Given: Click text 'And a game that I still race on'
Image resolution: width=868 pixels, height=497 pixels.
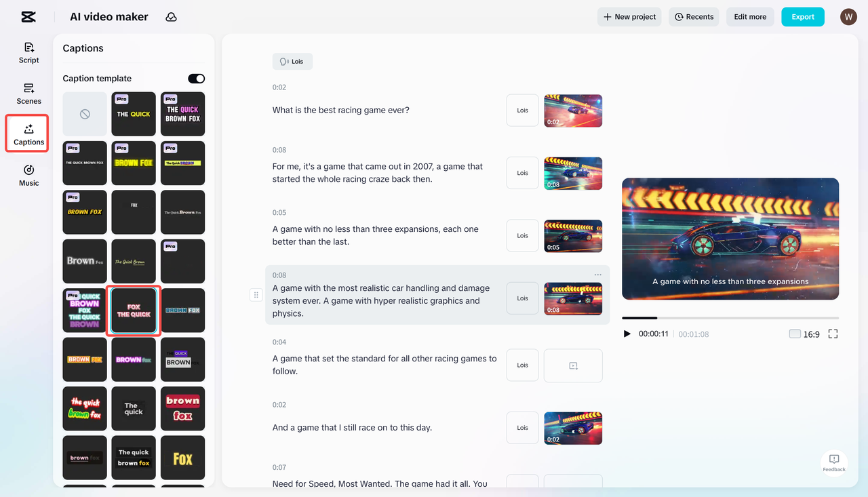Looking at the screenshot, I should 352,428.
